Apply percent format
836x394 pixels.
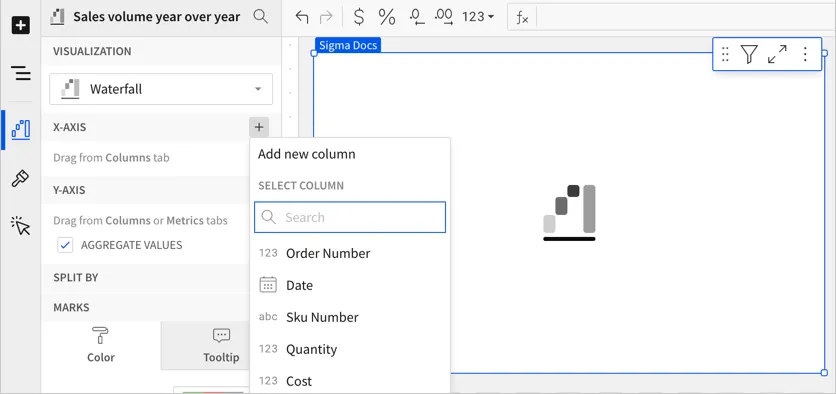387,17
